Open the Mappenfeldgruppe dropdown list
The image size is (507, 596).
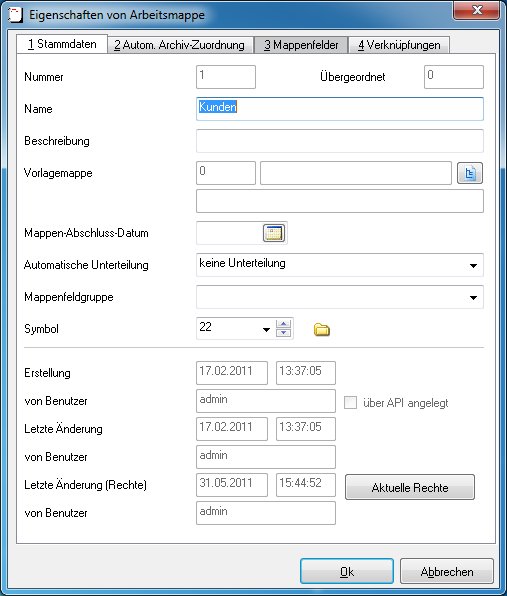473,297
